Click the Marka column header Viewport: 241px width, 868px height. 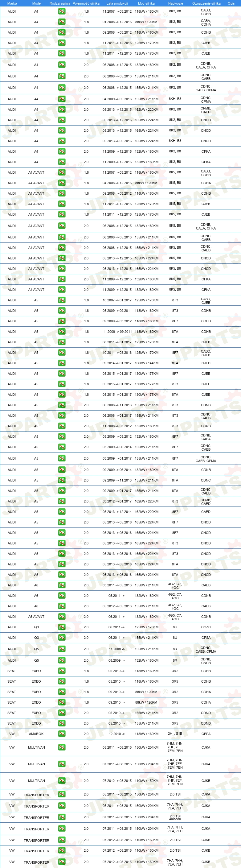12,3
